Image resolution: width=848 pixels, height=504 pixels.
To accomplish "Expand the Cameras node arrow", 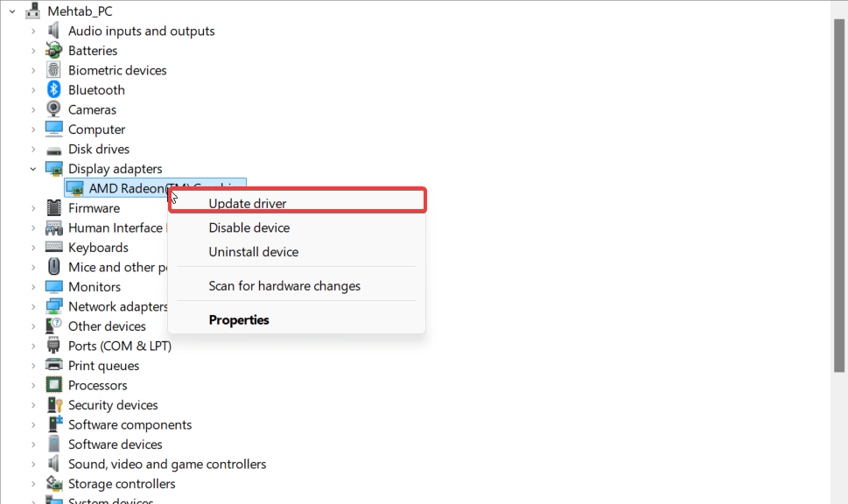I will (33, 109).
